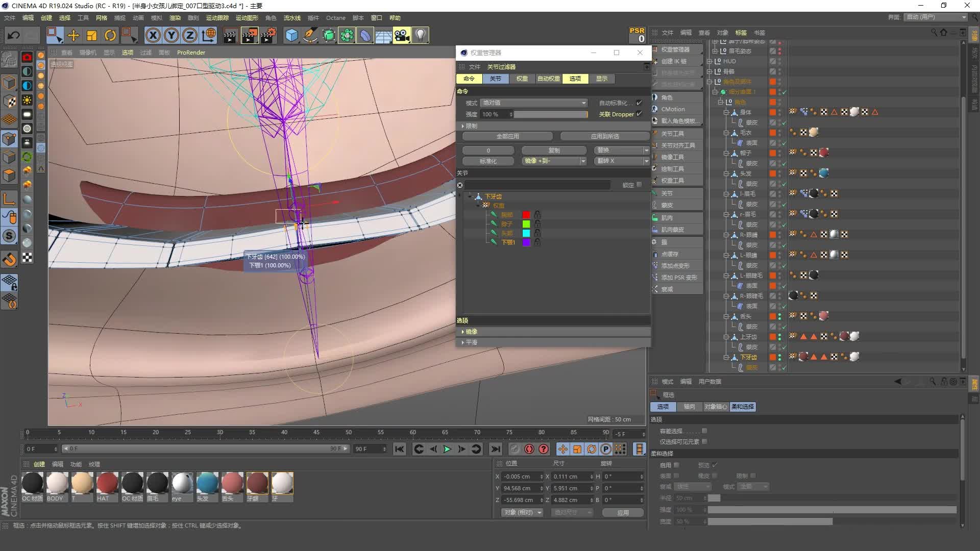Open the 运动图形 menu
Screen dimensions: 980x551
click(x=247, y=18)
